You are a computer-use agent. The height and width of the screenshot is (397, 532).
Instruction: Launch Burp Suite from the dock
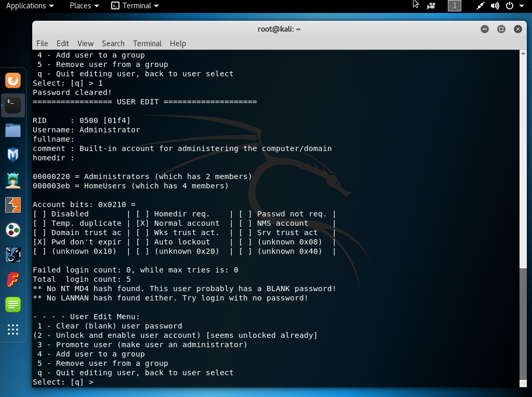(13, 205)
